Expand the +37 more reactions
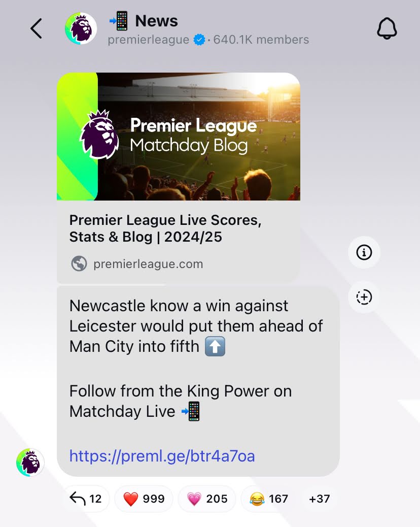This screenshot has width=420, height=527. (x=319, y=499)
